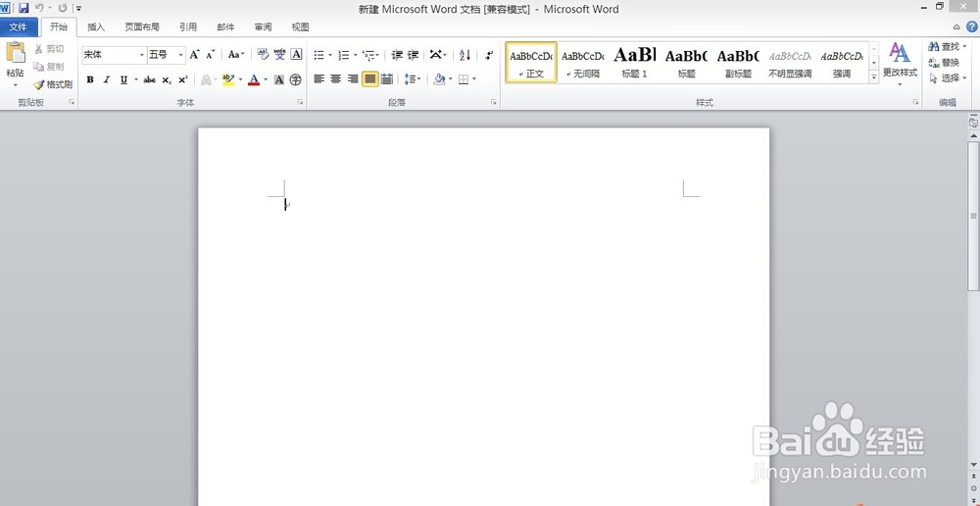Click the Copy (复制) button
The height and width of the screenshot is (506, 980).
click(x=49, y=67)
